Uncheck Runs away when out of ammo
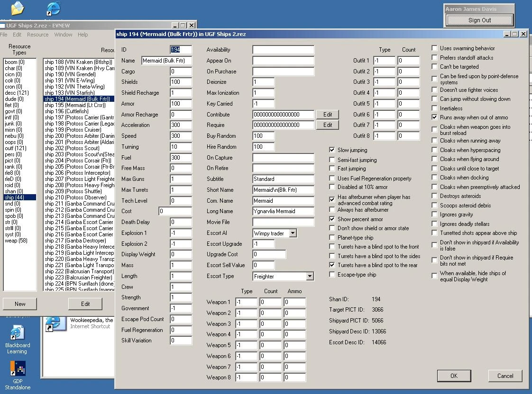Viewport: 532px width, 394px height. (434, 117)
